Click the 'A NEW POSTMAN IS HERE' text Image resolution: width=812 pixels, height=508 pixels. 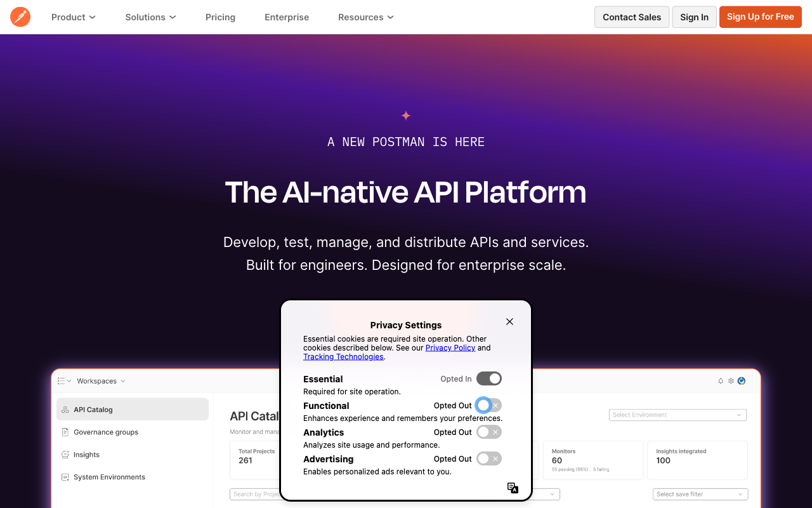point(406,142)
